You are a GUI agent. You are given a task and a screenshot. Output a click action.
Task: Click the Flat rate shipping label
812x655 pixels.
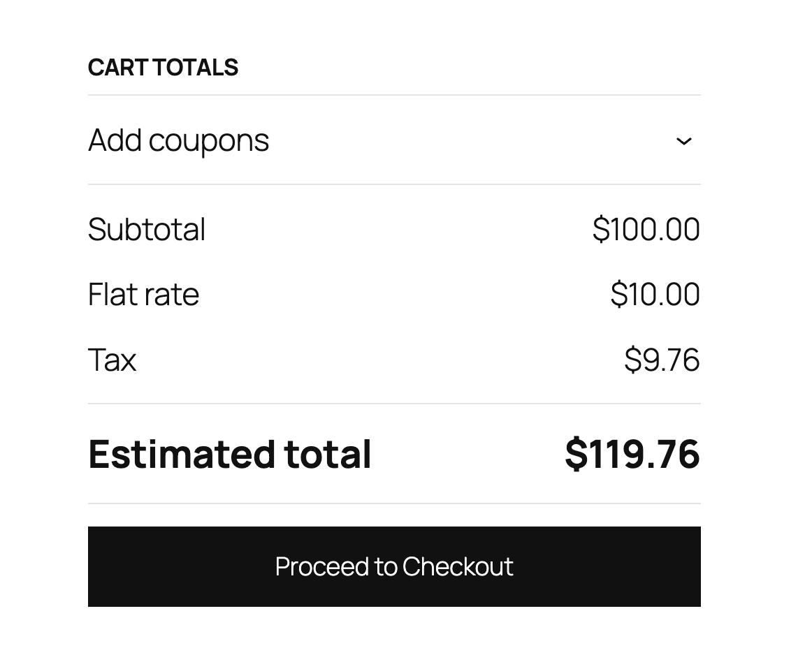pyautogui.click(x=143, y=294)
